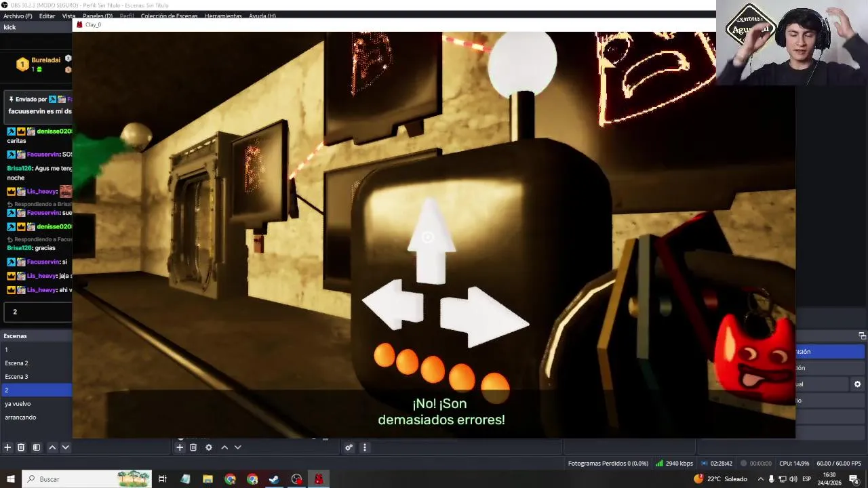Add a new scene with the plus icon
The width and height of the screenshot is (868, 488).
(x=7, y=447)
